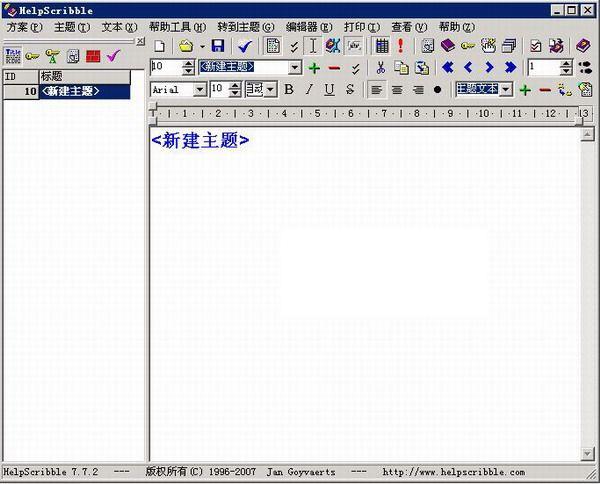This screenshot has width=600, height=484.
Task: Click the double left arrow first-topic icon
Action: pyautogui.click(x=447, y=68)
